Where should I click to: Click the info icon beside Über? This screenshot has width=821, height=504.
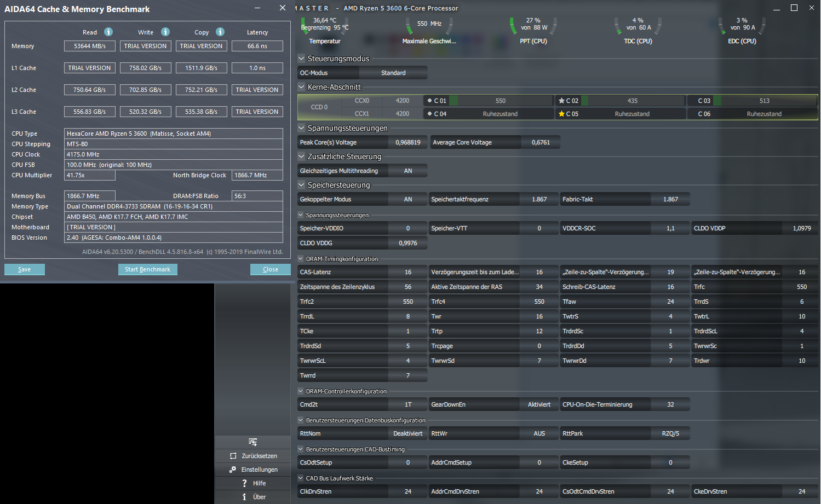point(244,497)
